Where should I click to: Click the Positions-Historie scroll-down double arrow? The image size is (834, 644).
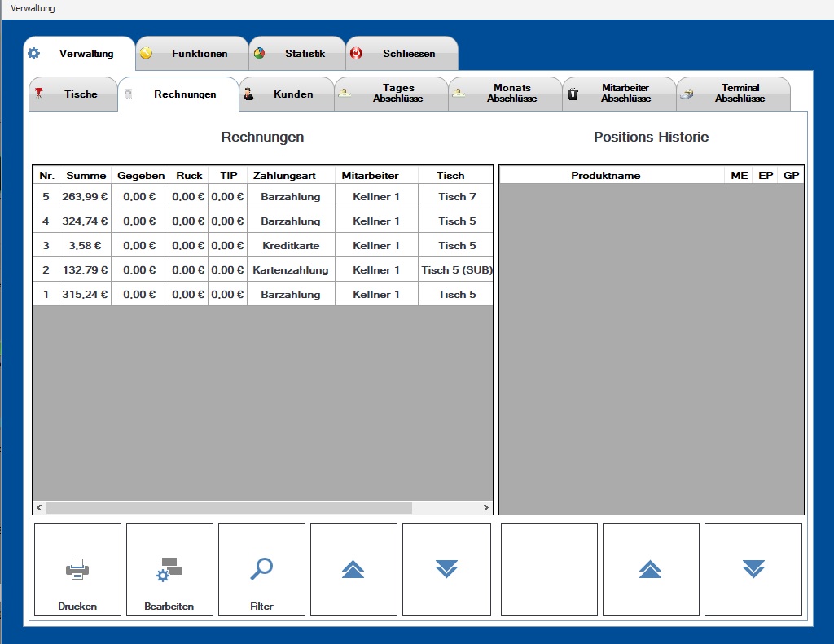click(753, 569)
